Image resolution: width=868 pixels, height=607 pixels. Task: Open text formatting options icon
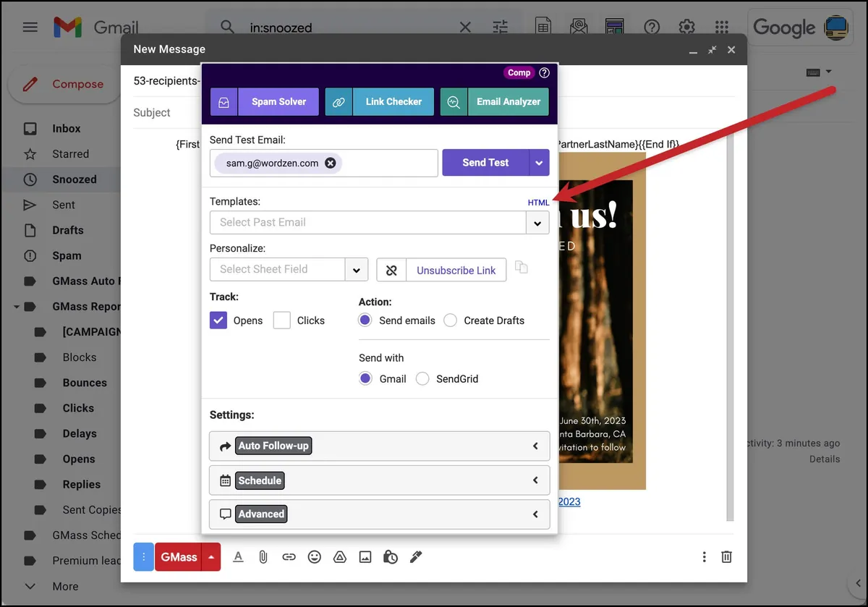pos(238,556)
